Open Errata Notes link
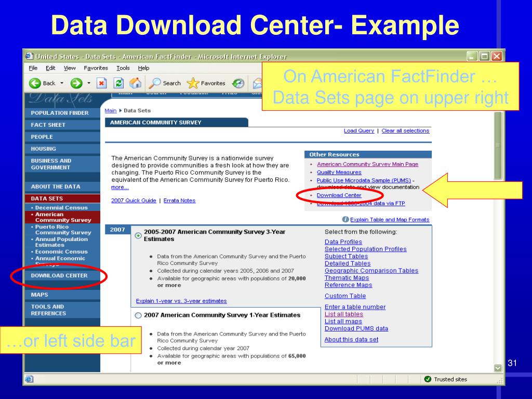Image resolution: width=532 pixels, height=399 pixels. 179,201
